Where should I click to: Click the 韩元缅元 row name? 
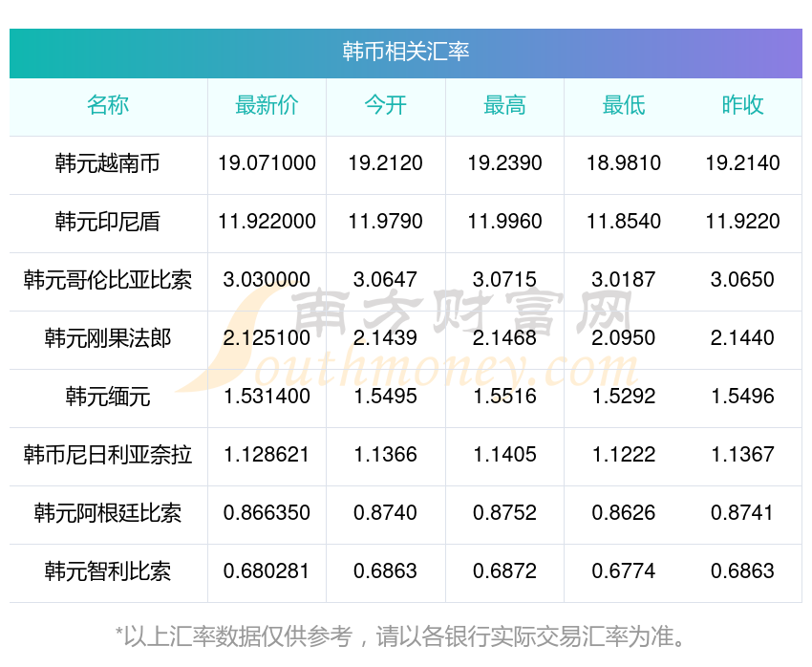coord(108,397)
